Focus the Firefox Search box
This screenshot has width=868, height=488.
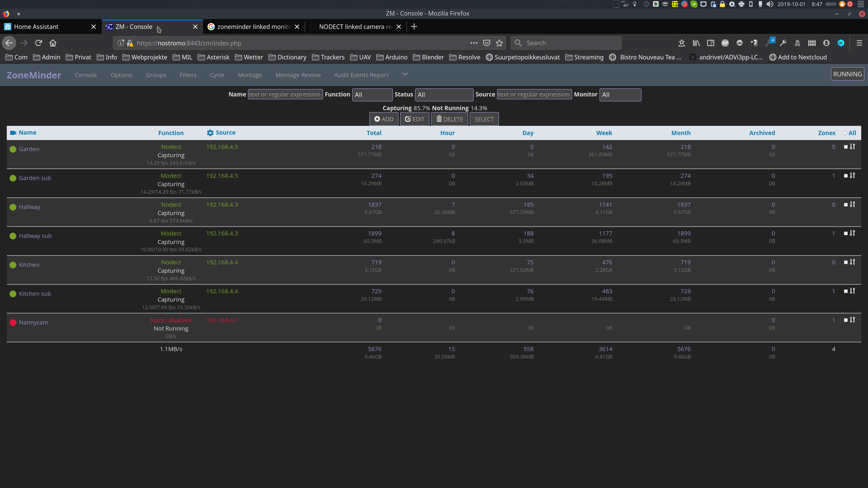point(566,43)
